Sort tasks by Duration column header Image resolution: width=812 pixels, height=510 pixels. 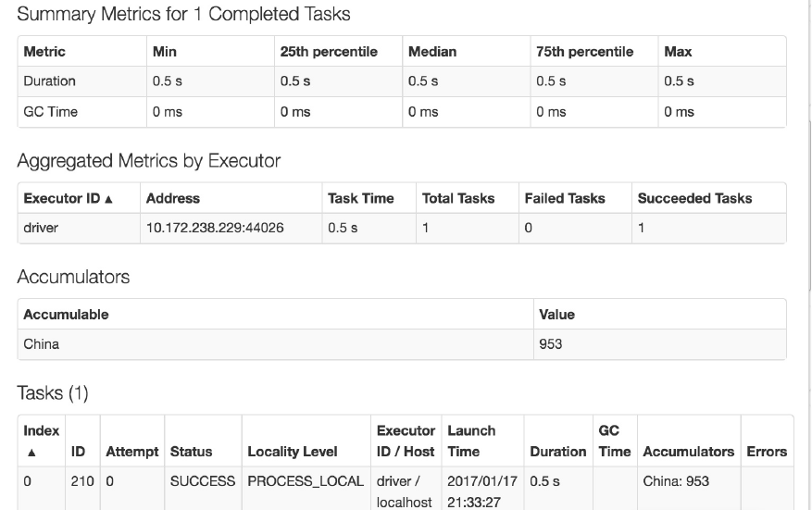pos(557,452)
